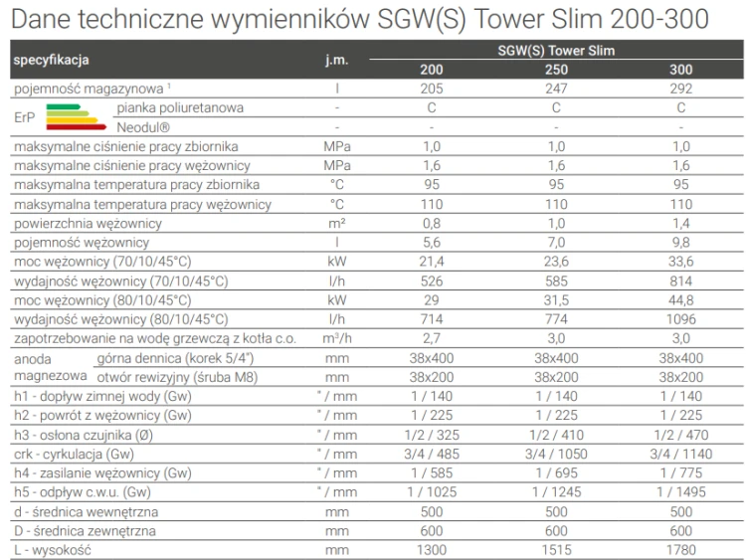Select coil surface value '1,4'
746x560 pixels.
click(x=680, y=224)
